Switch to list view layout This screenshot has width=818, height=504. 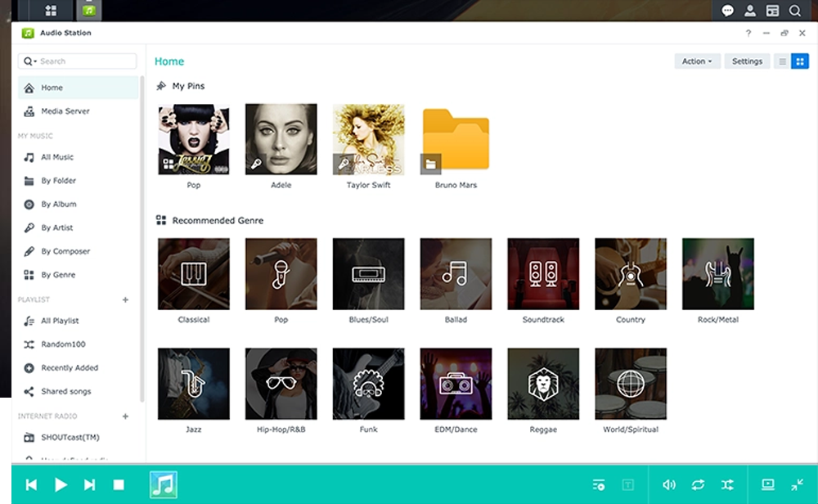coord(783,61)
